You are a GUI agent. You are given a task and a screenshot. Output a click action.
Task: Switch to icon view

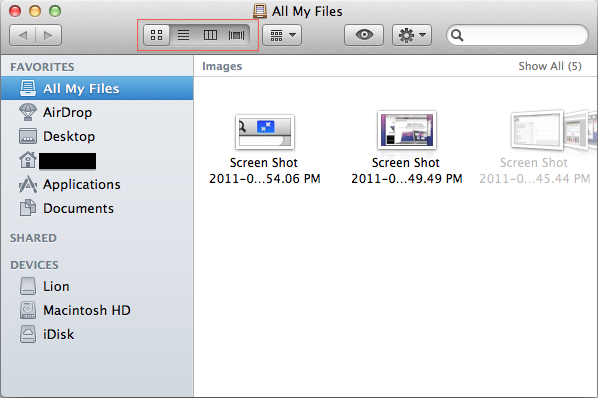click(x=157, y=35)
